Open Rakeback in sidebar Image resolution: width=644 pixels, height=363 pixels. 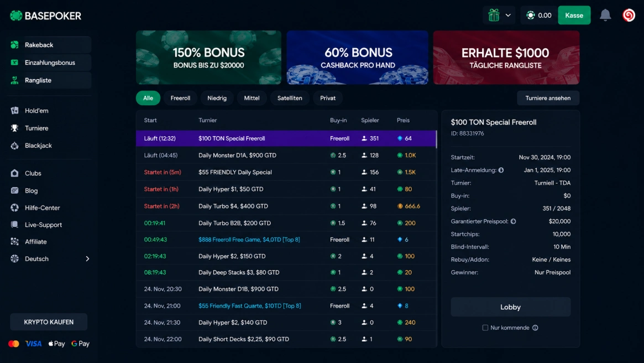click(x=49, y=45)
